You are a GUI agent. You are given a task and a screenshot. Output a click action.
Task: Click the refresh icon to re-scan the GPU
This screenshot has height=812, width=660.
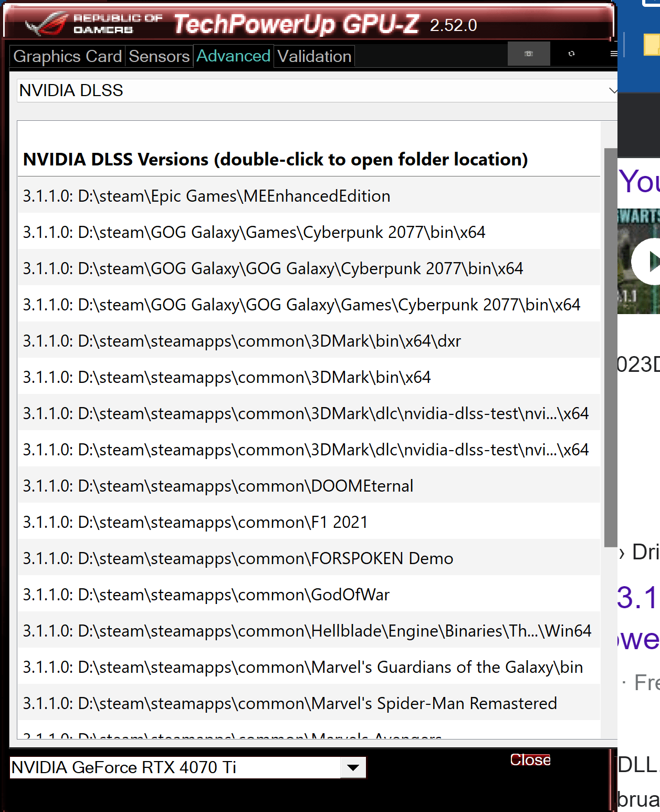[x=570, y=53]
